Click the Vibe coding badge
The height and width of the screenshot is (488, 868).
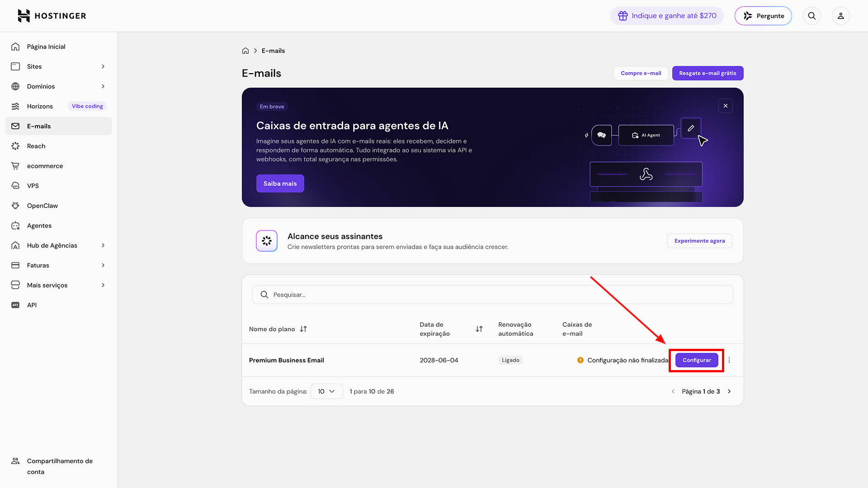[87, 106]
